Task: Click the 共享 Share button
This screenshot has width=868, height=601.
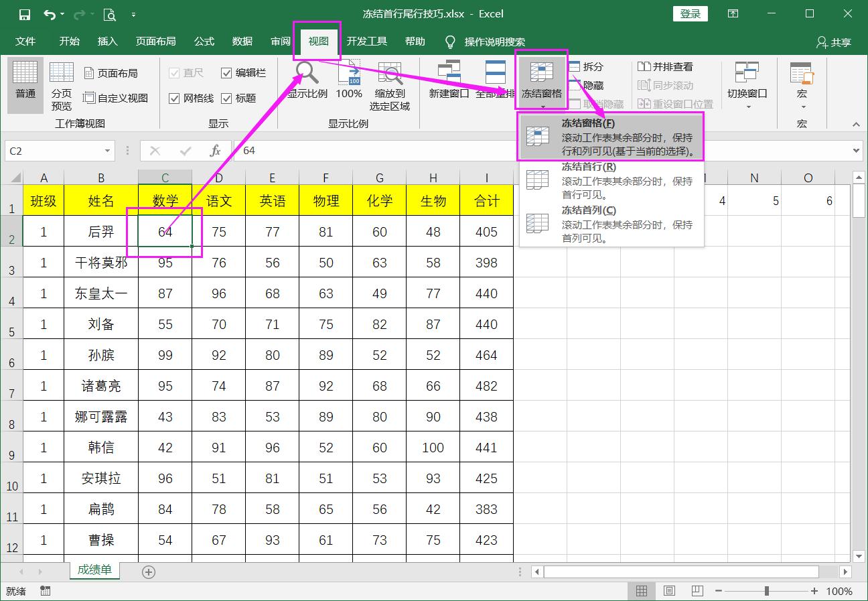Action: click(835, 41)
